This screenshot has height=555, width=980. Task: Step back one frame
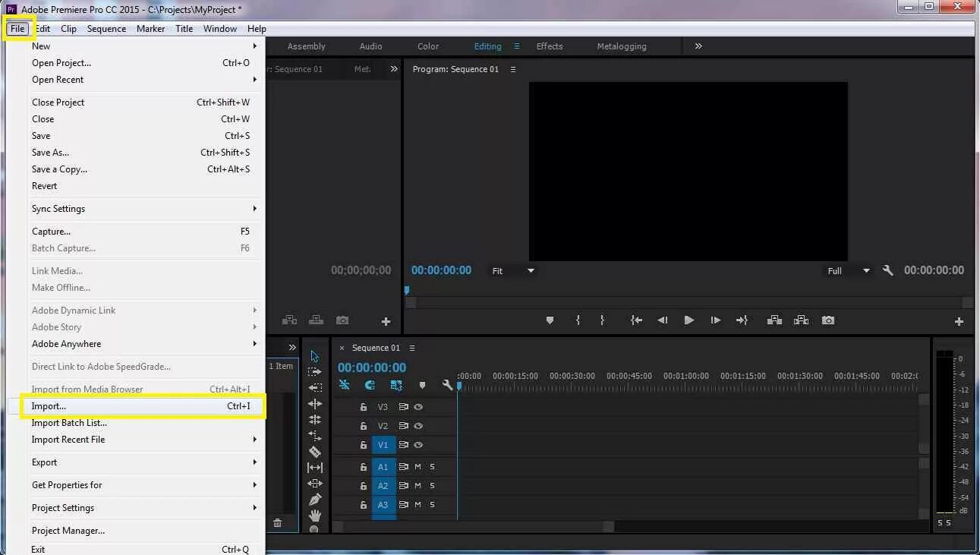[x=662, y=320]
